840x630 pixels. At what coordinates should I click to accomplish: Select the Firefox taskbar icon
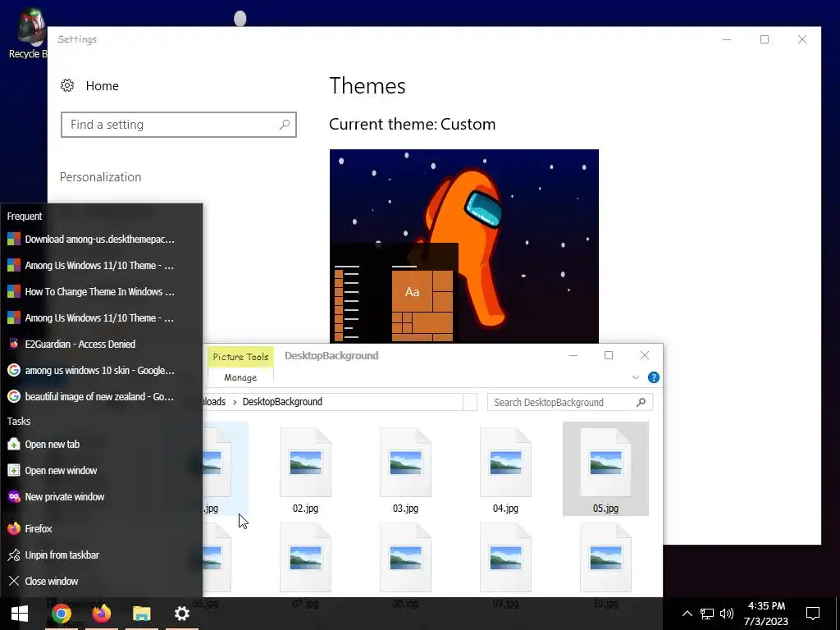(101, 614)
